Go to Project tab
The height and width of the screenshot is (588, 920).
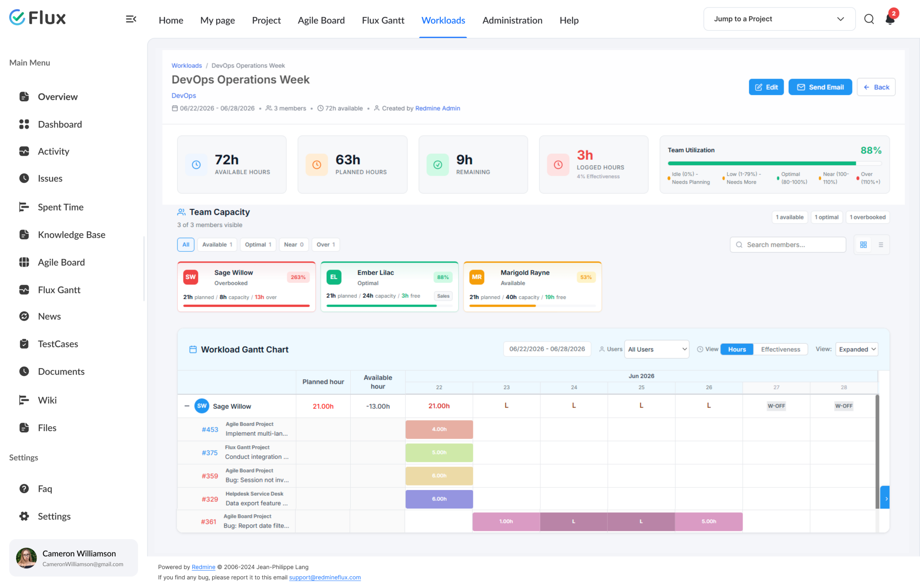pyautogui.click(x=266, y=20)
